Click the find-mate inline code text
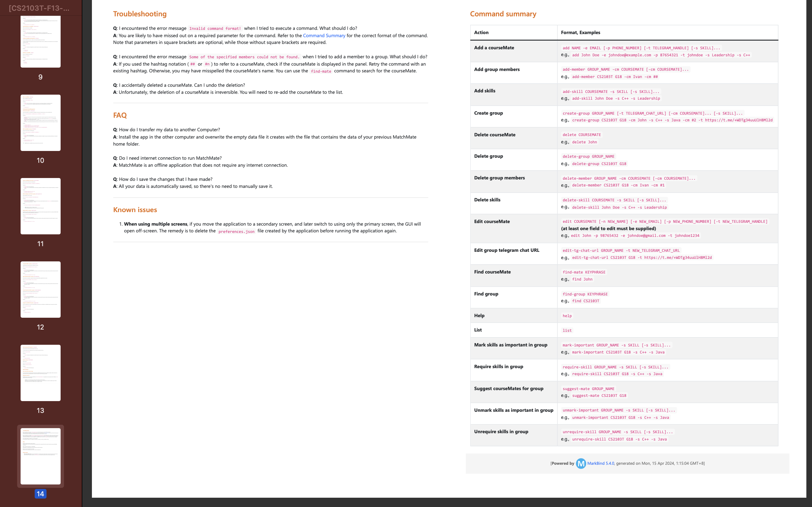This screenshot has height=507, width=812. tap(321, 71)
